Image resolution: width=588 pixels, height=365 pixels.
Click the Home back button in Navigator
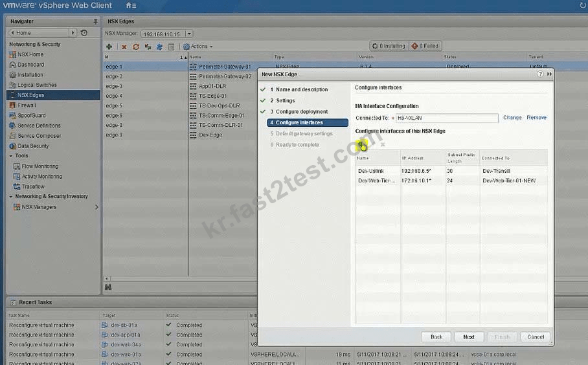click(38, 33)
